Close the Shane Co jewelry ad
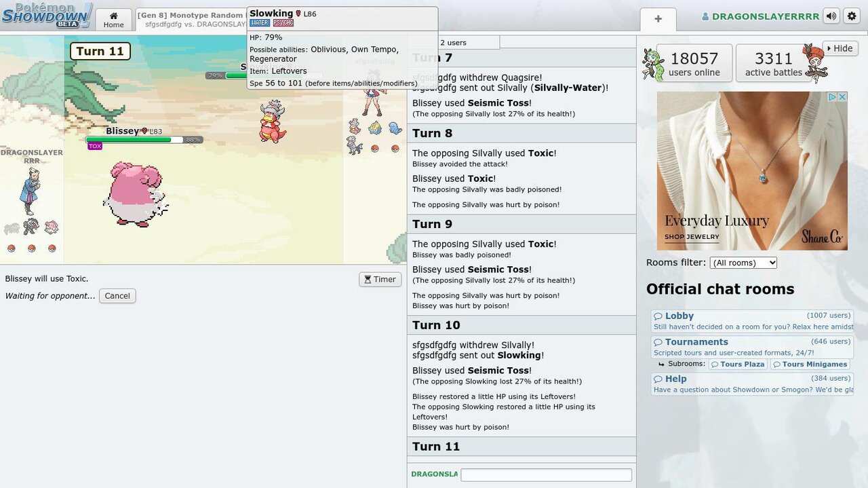This screenshot has height=488, width=868. pyautogui.click(x=843, y=97)
